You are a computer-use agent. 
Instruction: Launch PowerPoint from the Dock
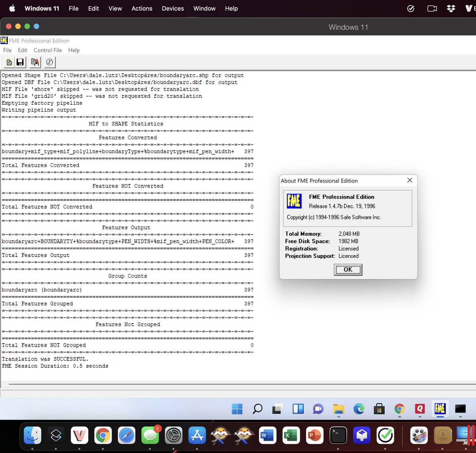(x=315, y=436)
